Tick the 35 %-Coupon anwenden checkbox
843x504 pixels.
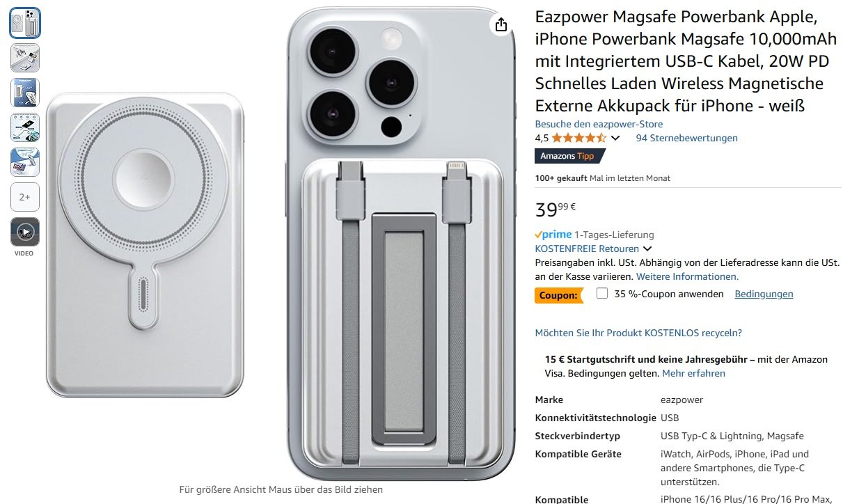602,294
